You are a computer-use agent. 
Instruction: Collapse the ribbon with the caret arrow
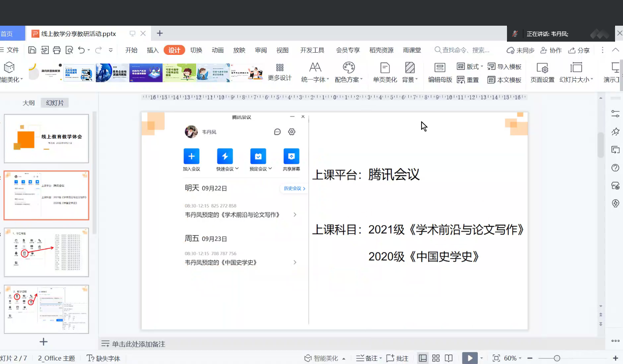click(x=615, y=50)
